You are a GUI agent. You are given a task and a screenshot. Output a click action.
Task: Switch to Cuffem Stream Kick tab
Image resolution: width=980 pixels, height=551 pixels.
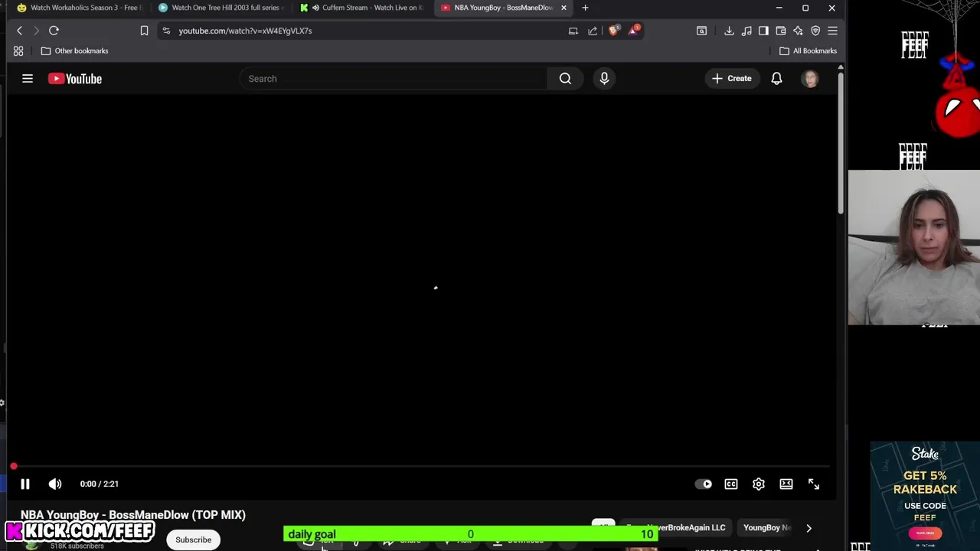point(361,8)
